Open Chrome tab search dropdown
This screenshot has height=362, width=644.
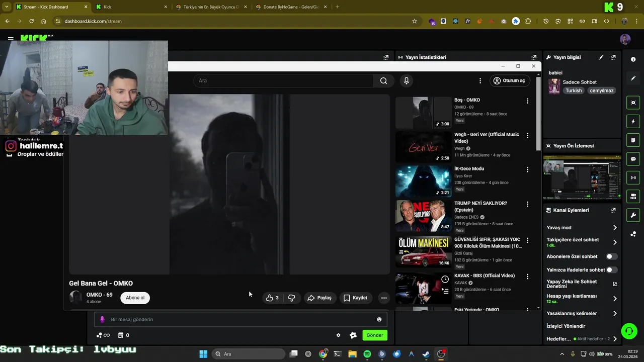pos(7,7)
